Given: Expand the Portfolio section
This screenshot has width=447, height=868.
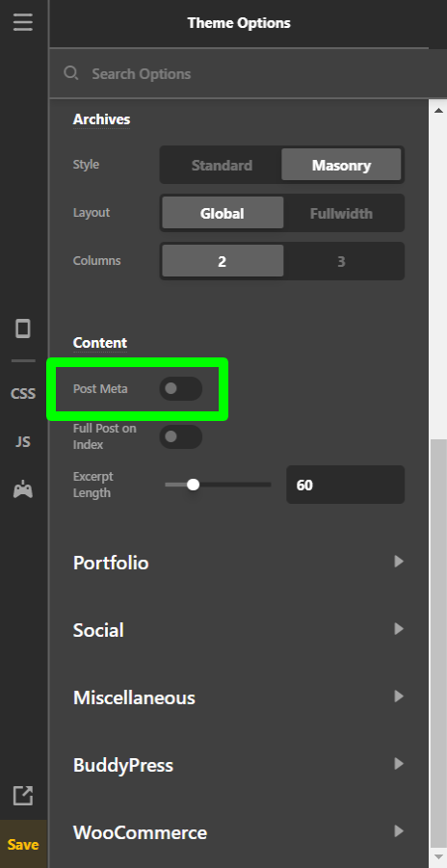Looking at the screenshot, I should point(239,563).
